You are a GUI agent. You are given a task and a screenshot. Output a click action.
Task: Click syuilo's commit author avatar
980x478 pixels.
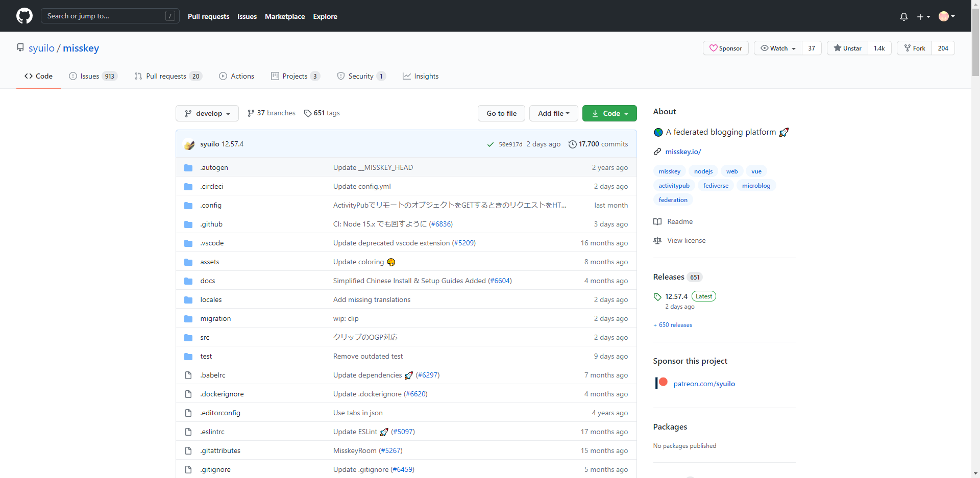click(189, 144)
